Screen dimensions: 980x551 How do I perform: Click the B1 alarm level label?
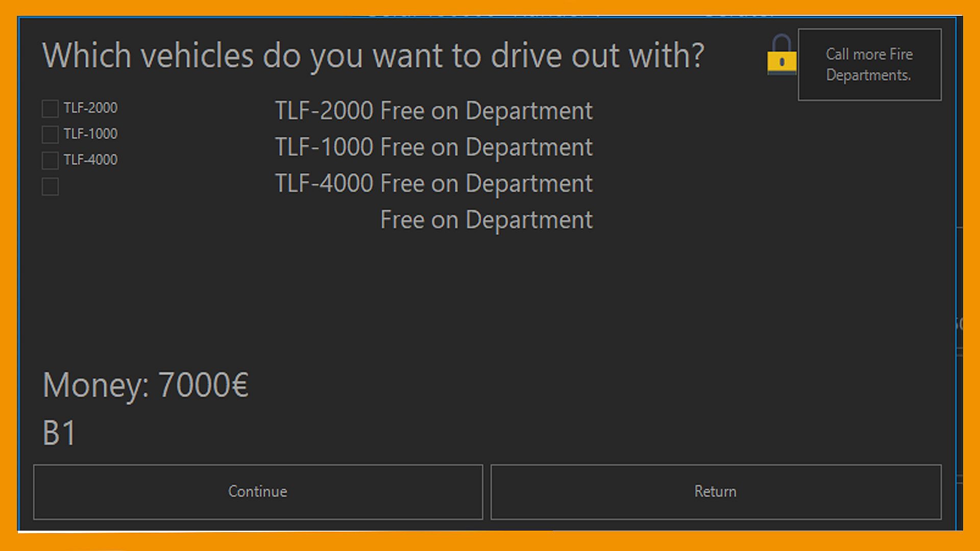59,434
